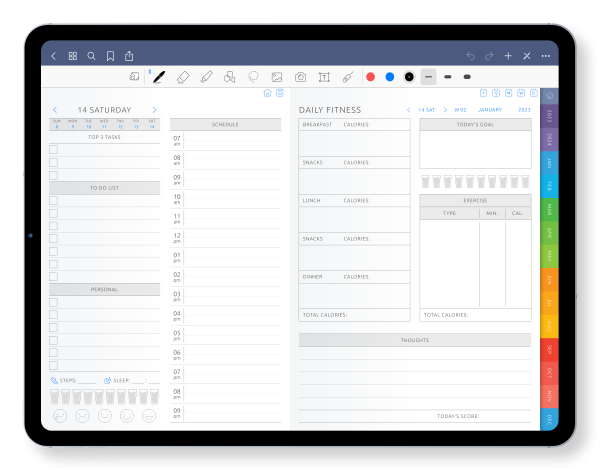Select the Eraser tool
Viewport: 600px width, 470px height.
[183, 77]
